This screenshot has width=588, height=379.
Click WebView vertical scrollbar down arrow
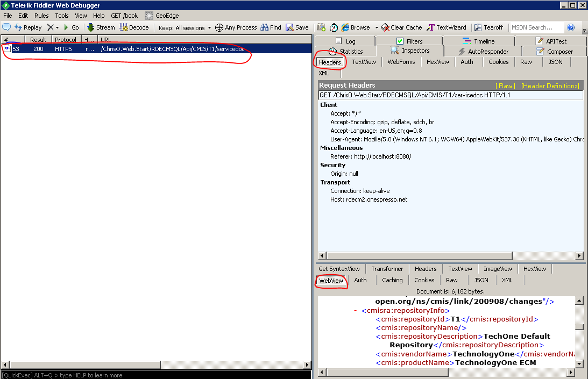(579, 363)
